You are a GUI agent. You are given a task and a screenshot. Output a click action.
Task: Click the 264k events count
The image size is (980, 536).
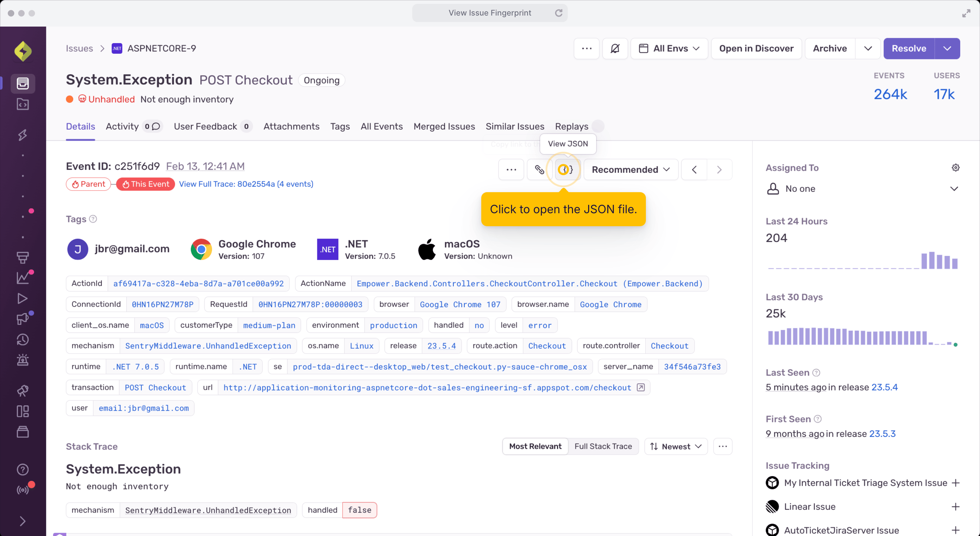point(890,94)
